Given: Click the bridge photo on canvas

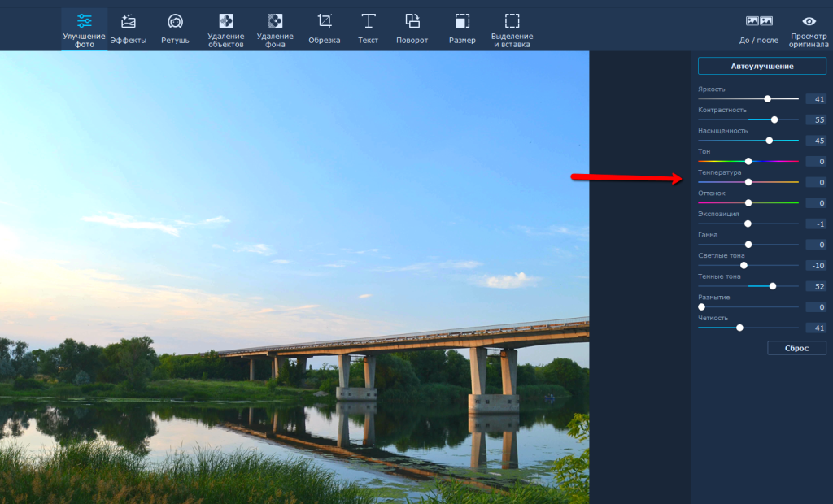Looking at the screenshot, I should 294,277.
